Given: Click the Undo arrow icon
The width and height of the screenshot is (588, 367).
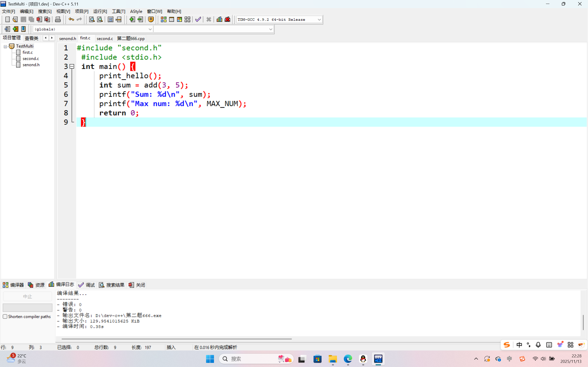Looking at the screenshot, I should (71, 19).
